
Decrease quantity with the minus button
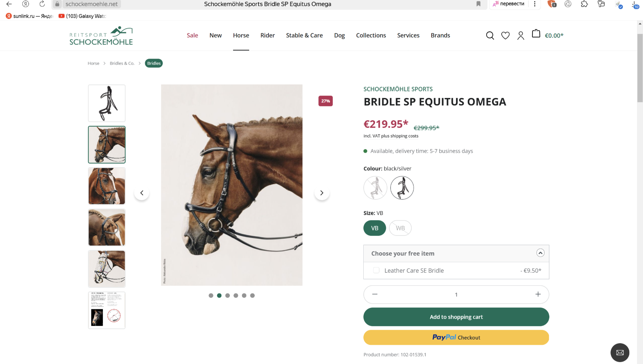coord(375,294)
